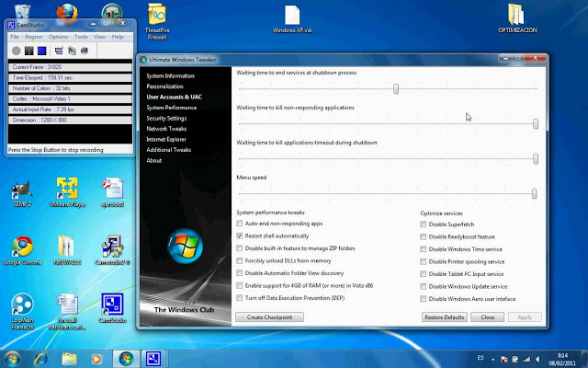Check Disable Printer spooling service
This screenshot has width=588, height=368.
tap(423, 261)
